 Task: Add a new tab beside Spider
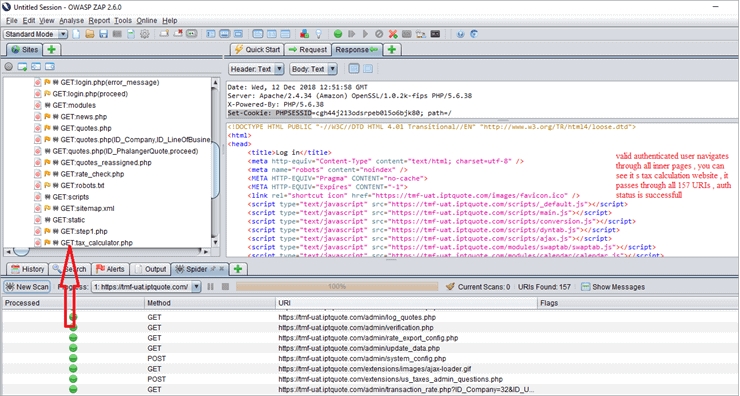click(x=238, y=269)
